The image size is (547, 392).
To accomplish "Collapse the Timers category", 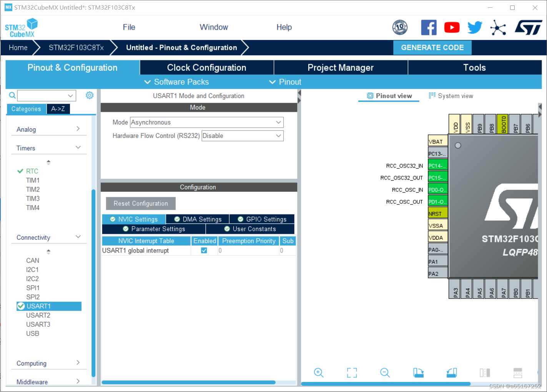I will click(x=48, y=148).
